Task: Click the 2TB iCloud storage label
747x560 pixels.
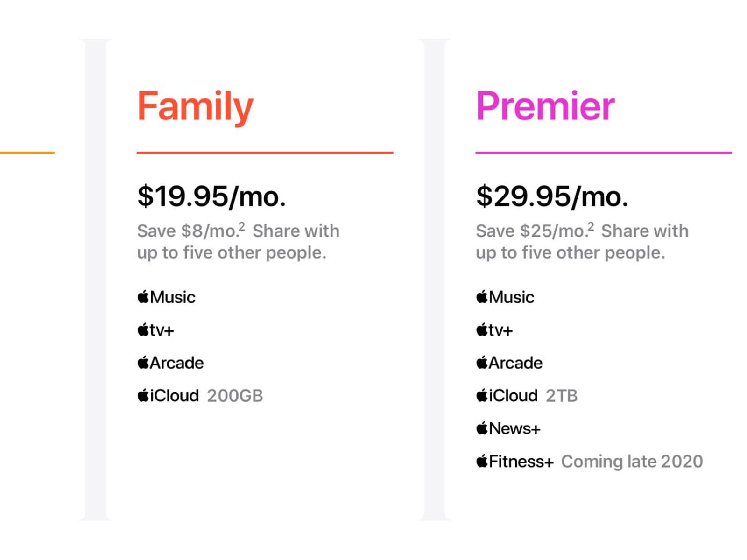Action: (562, 396)
